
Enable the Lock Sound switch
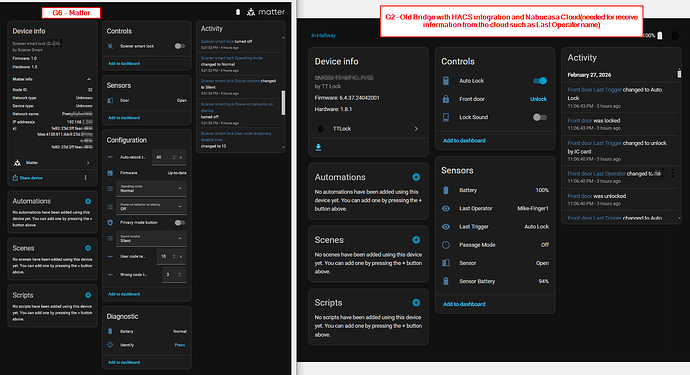pos(540,117)
